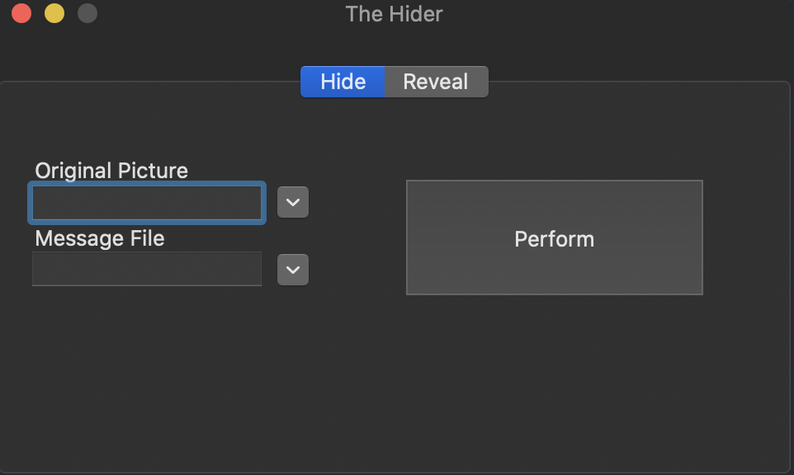
Task: Place cursor in the highlighted picture path box
Action: tap(147, 203)
